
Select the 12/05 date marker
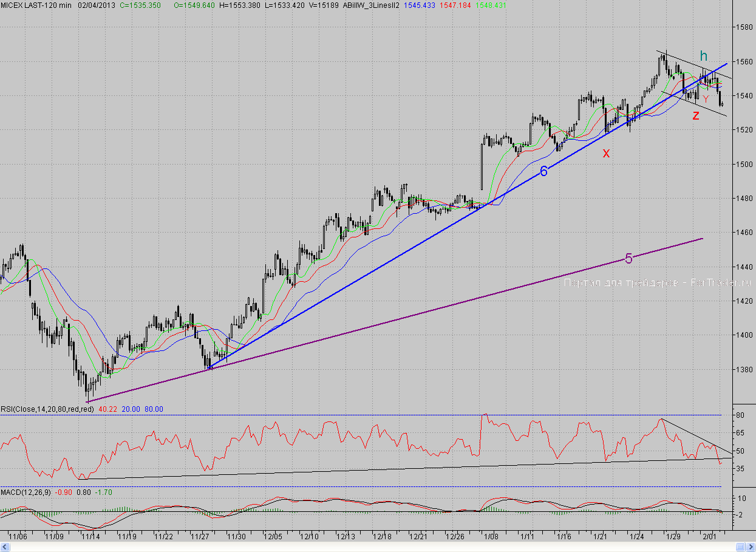click(x=273, y=537)
